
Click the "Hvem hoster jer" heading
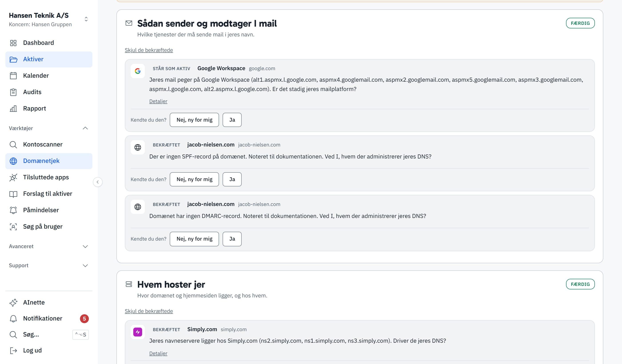tap(171, 285)
